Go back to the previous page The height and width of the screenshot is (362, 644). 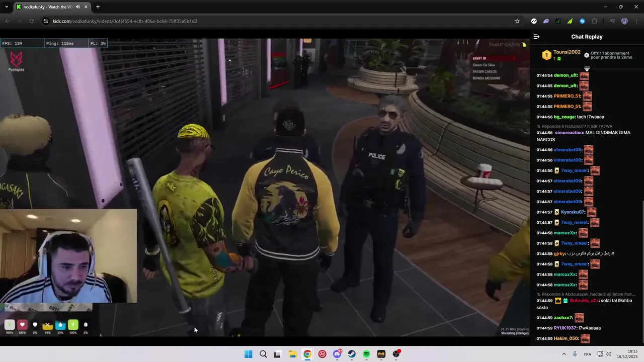[7, 21]
